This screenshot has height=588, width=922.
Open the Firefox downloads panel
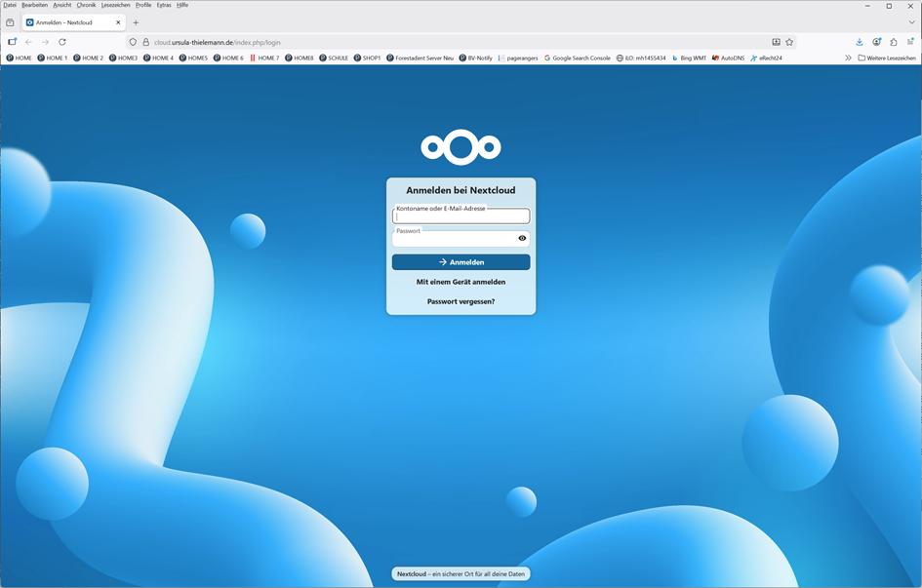pos(860,42)
